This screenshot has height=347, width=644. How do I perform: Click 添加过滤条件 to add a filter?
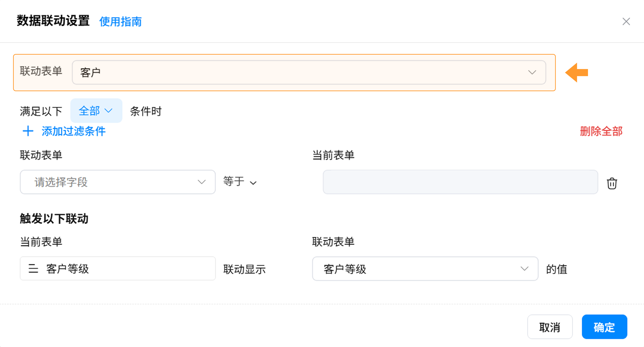[73, 131]
